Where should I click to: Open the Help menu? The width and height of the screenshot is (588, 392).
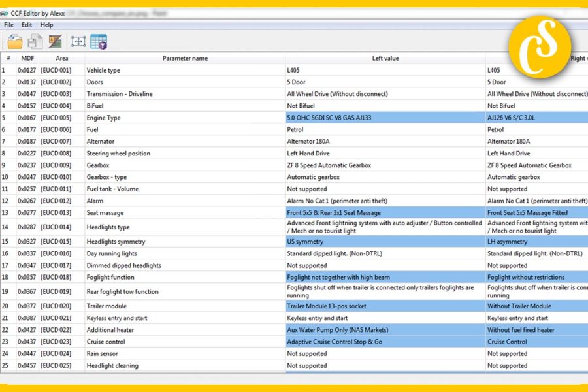pos(46,25)
